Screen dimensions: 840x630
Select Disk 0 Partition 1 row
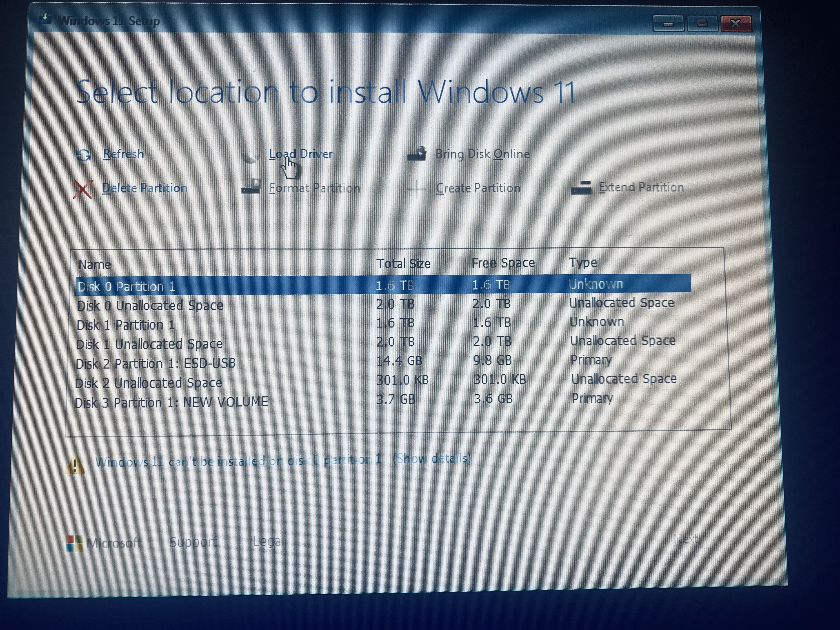point(383,285)
